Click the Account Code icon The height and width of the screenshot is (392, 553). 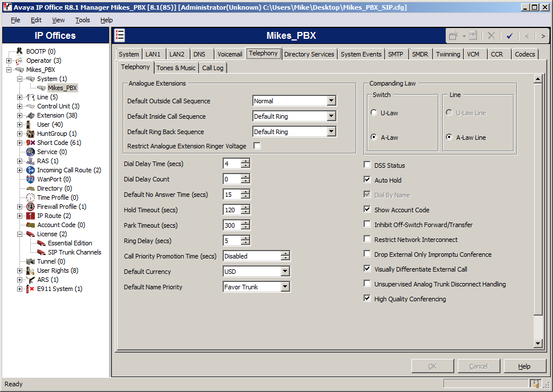pyautogui.click(x=30, y=225)
